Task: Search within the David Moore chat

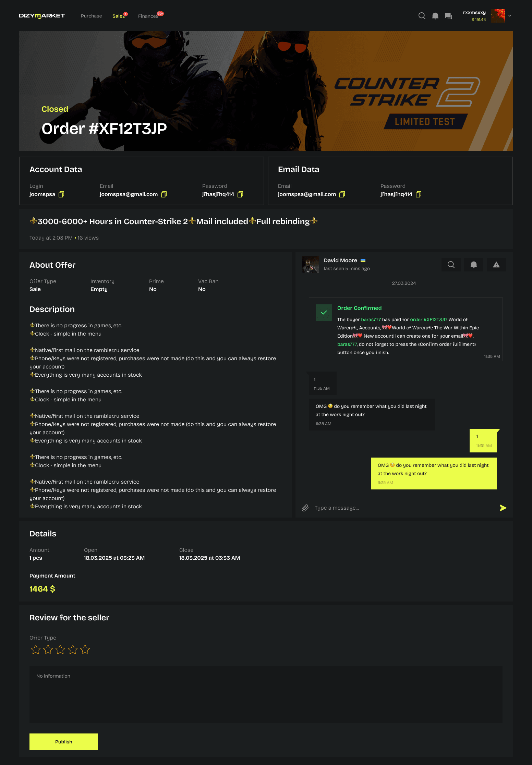Action: [x=451, y=265]
